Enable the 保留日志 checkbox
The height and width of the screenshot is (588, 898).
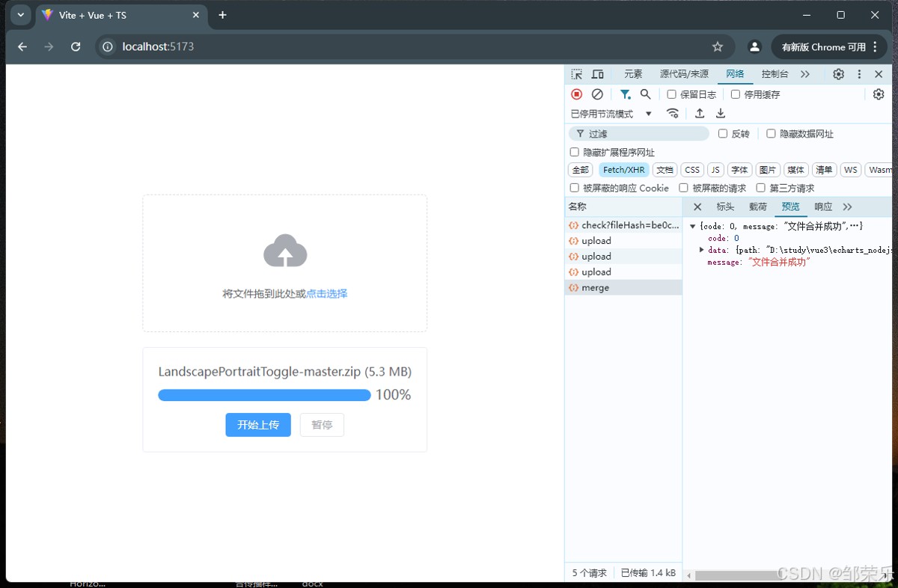coord(671,94)
